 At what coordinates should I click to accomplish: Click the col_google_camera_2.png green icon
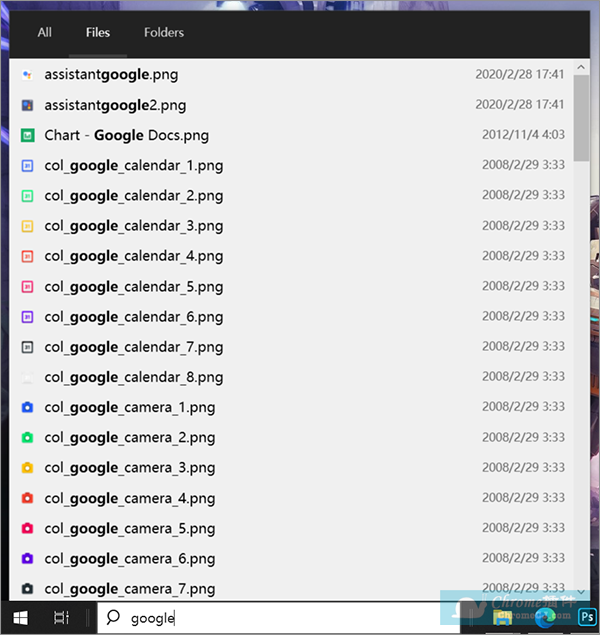[27, 438]
